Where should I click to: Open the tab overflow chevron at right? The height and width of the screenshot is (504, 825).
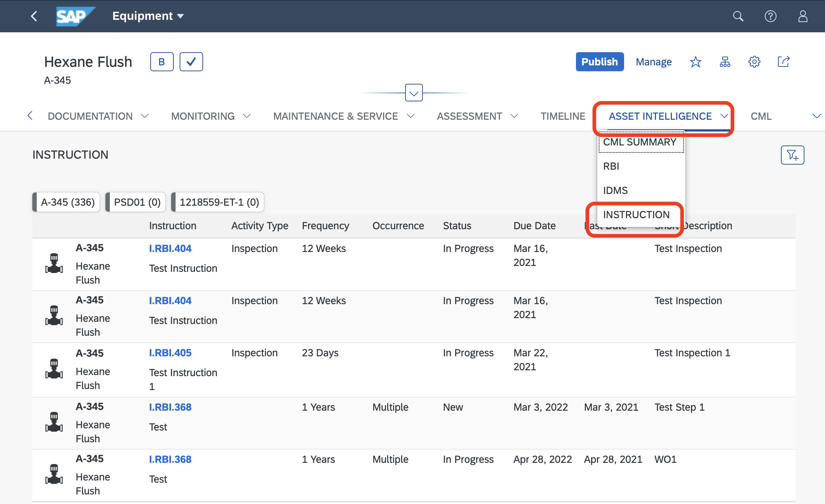816,116
